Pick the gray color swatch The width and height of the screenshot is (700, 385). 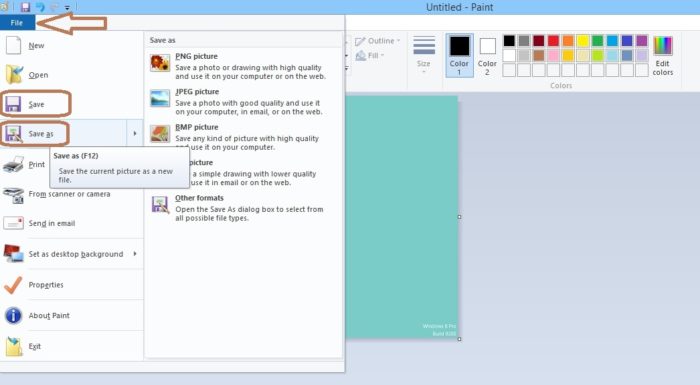tap(524, 41)
